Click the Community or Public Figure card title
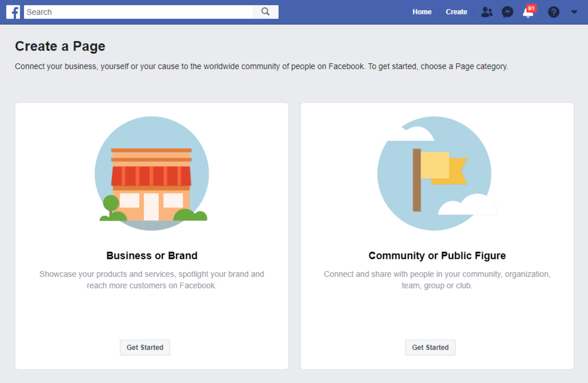The image size is (588, 383). [x=437, y=255]
